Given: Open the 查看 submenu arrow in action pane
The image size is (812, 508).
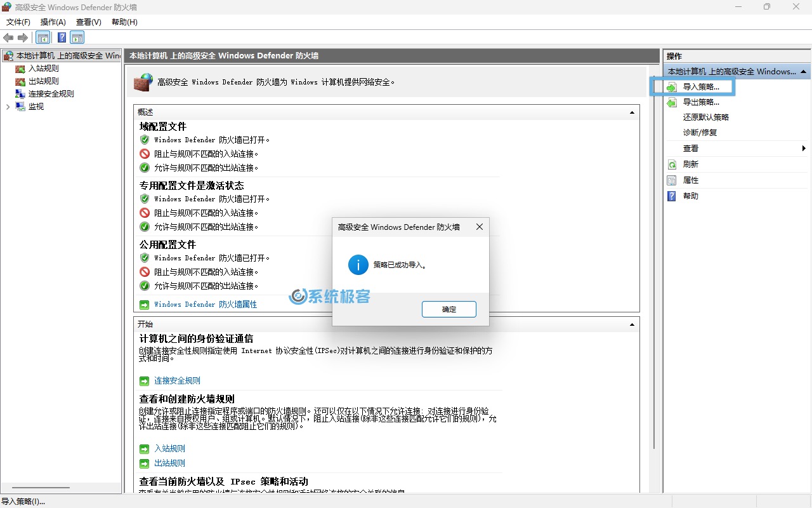Looking at the screenshot, I should (x=803, y=148).
